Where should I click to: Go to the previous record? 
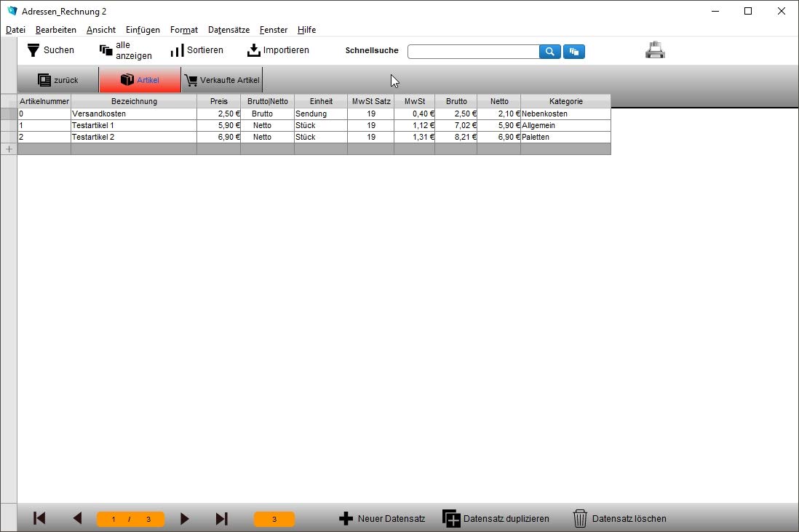77,518
